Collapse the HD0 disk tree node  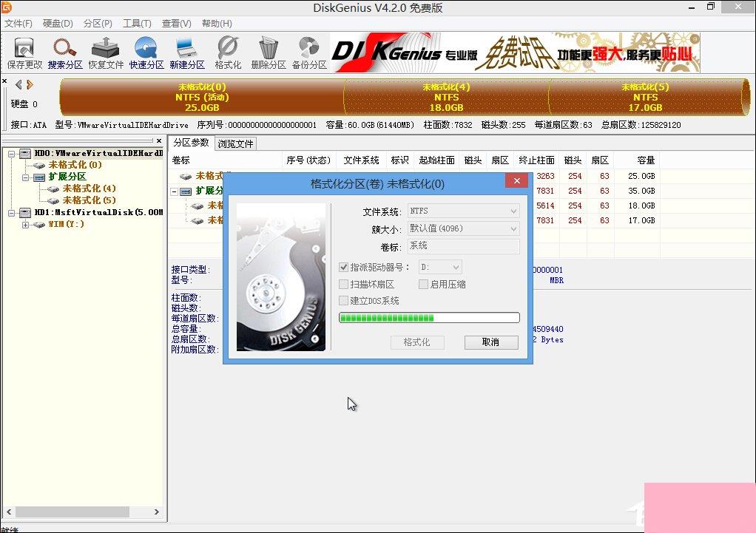coord(11,154)
